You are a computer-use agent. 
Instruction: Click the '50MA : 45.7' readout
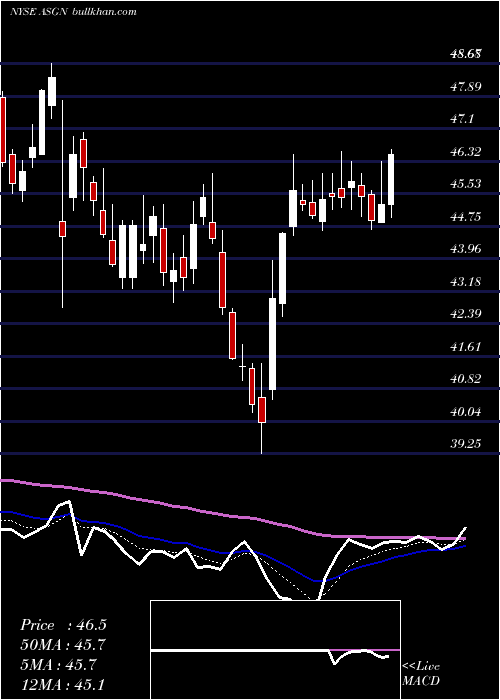(x=63, y=645)
